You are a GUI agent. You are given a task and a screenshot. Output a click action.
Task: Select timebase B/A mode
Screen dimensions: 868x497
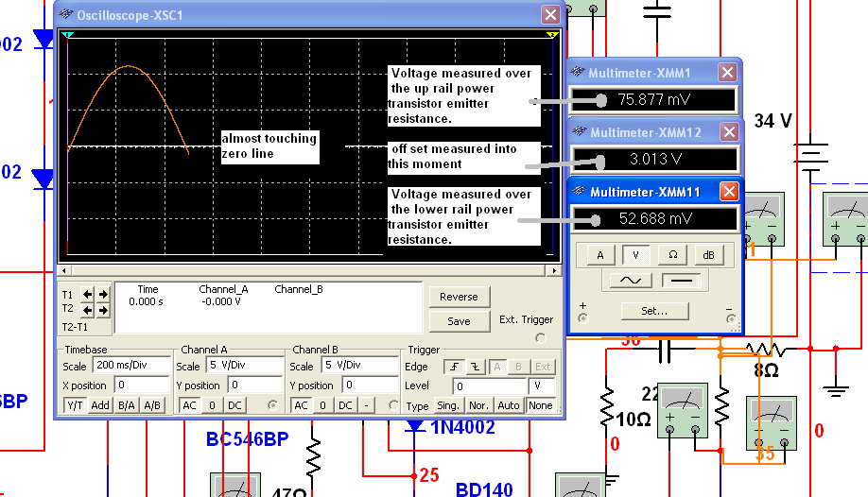click(x=126, y=405)
